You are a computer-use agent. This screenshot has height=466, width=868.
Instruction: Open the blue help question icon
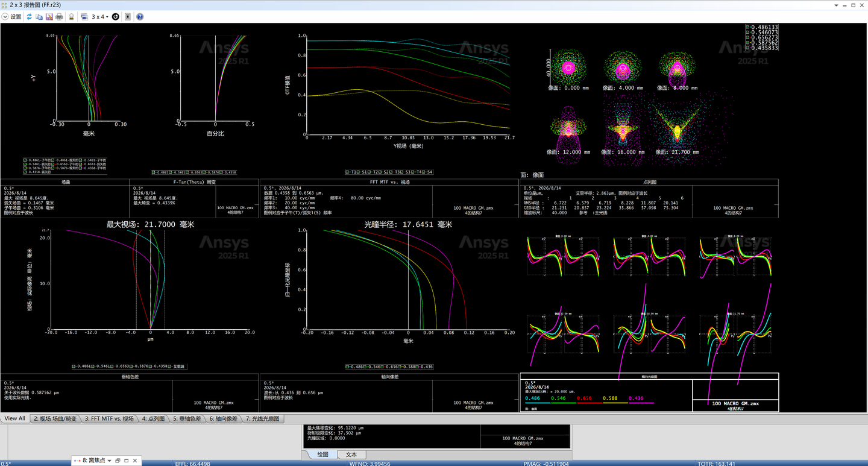pos(140,17)
